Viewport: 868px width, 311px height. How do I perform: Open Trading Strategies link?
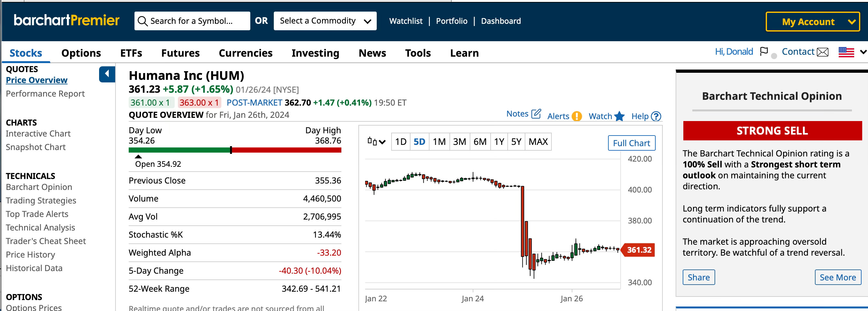pos(41,200)
